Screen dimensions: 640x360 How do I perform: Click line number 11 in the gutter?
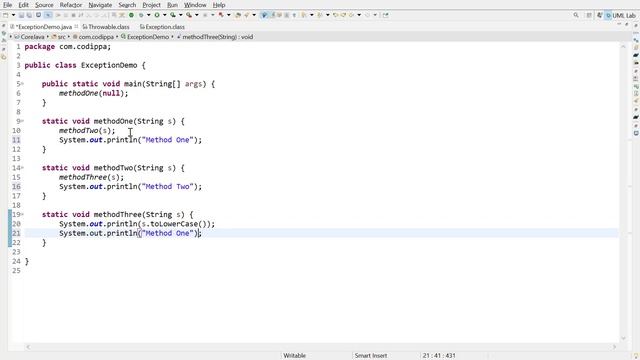16,140
